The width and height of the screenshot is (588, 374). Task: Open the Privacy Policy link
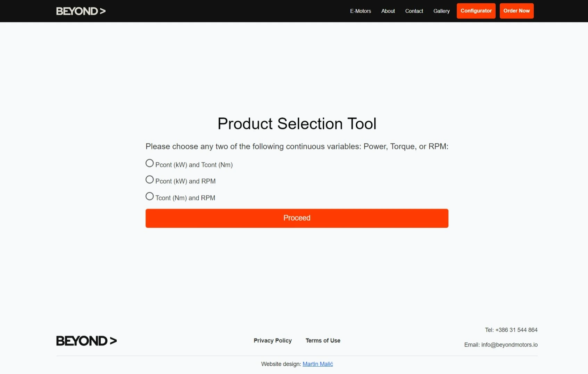point(273,341)
